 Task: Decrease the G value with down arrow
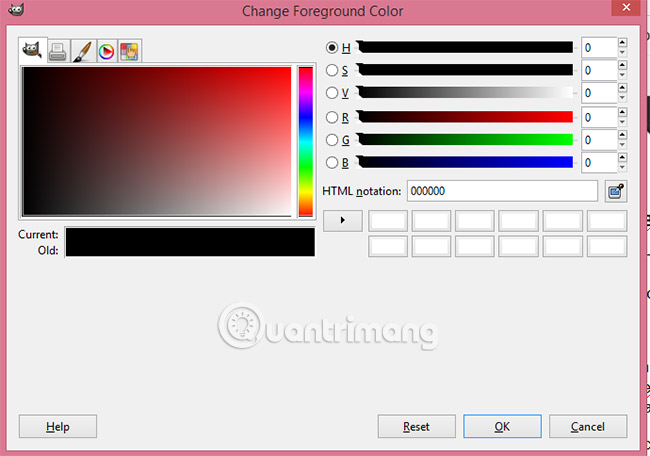[622, 145]
